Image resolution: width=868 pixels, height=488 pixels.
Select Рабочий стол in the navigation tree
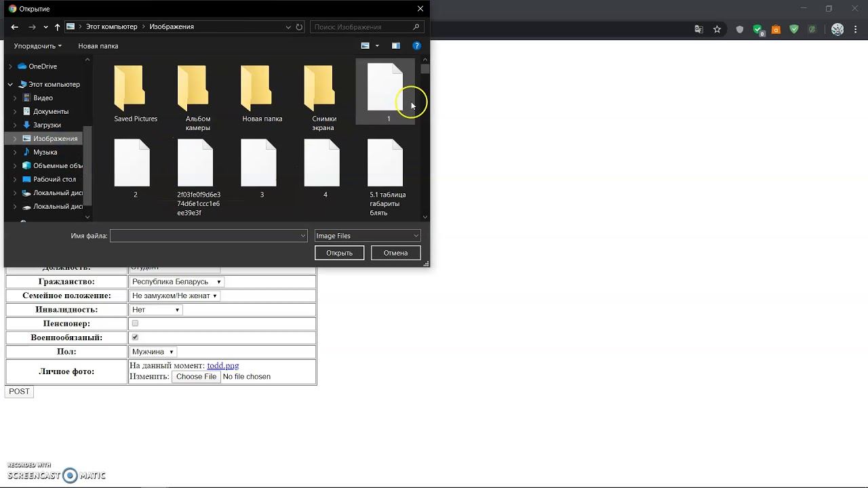[x=54, y=179]
